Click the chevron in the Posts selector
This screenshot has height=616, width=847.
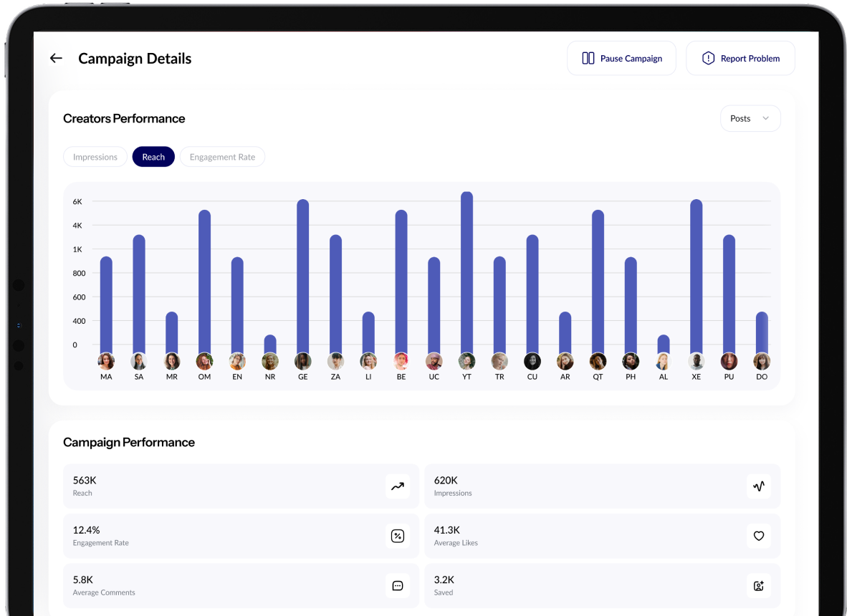pyautogui.click(x=765, y=119)
